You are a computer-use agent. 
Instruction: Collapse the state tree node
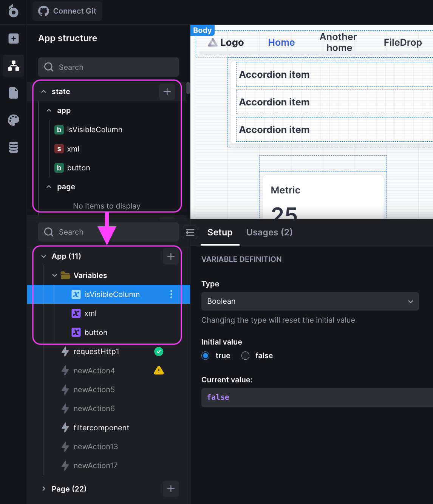[44, 91]
